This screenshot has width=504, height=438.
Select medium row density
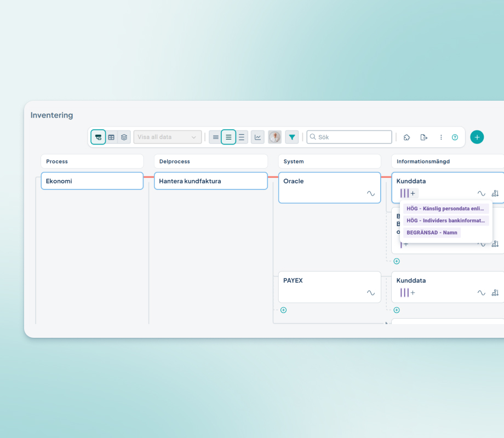click(228, 137)
